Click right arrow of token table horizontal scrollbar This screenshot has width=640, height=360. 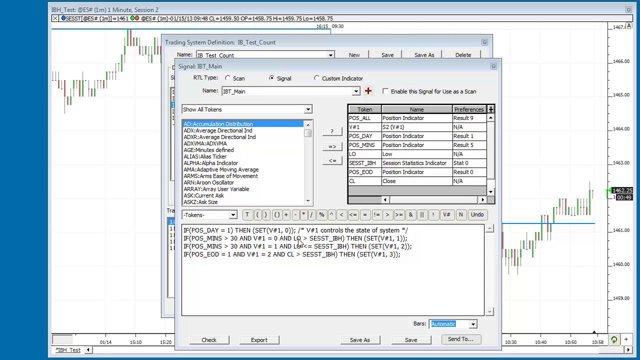click(482, 200)
